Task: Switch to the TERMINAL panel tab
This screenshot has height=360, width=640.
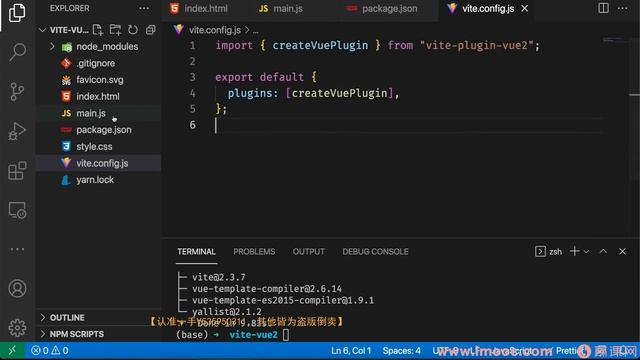Action: (x=196, y=251)
